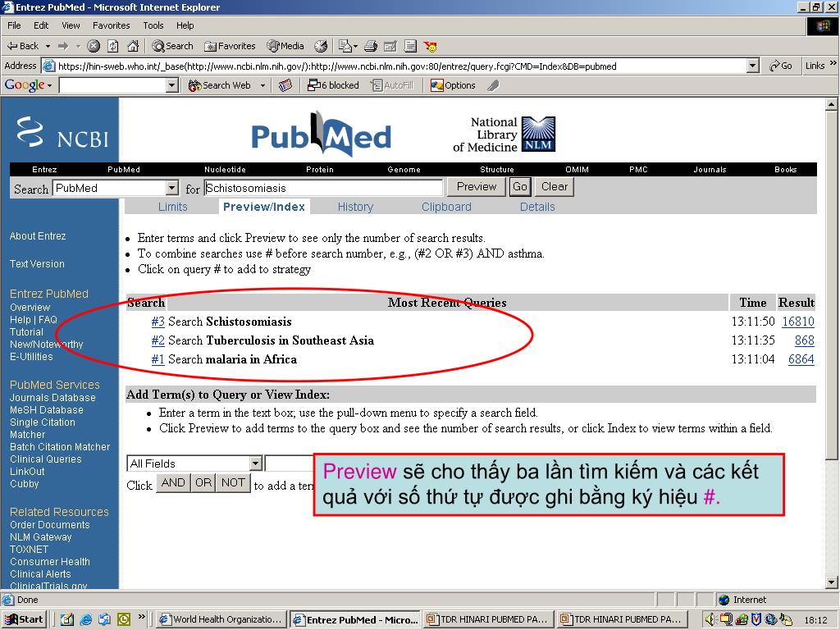Open Journals Database sidebar link
Viewport: 840px width, 630px height.
pos(52,398)
